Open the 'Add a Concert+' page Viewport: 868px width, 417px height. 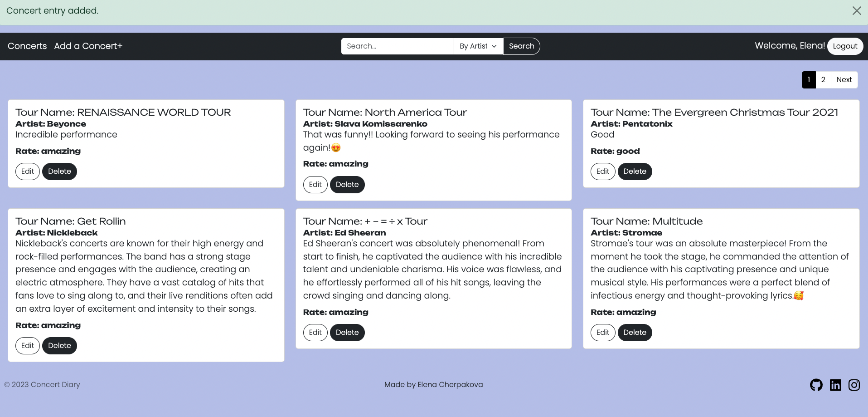click(x=88, y=46)
